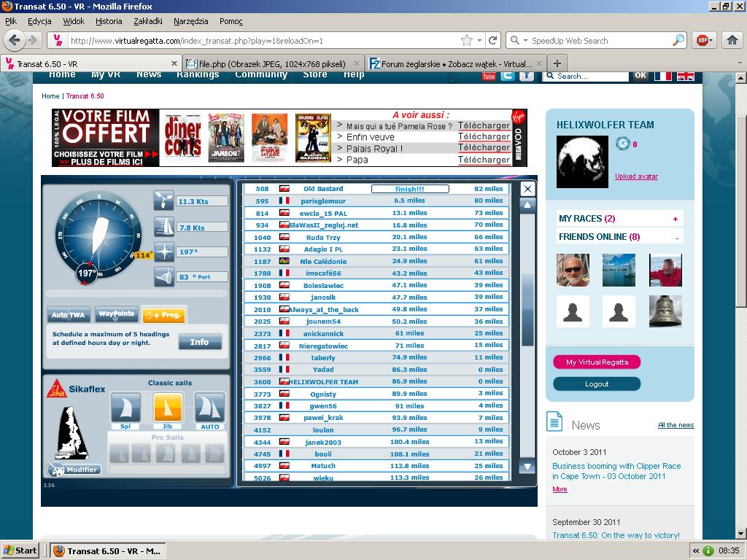
Task: Click the boat speed sailboat icon
Action: [x=164, y=227]
